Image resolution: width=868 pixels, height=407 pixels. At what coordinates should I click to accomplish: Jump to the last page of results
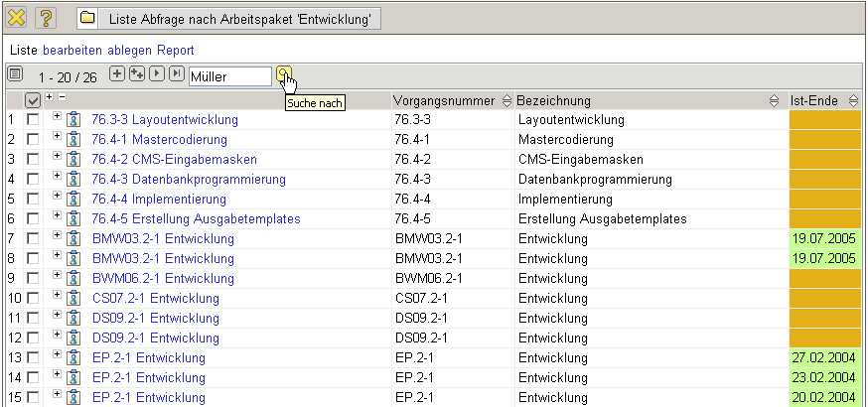tap(177, 74)
